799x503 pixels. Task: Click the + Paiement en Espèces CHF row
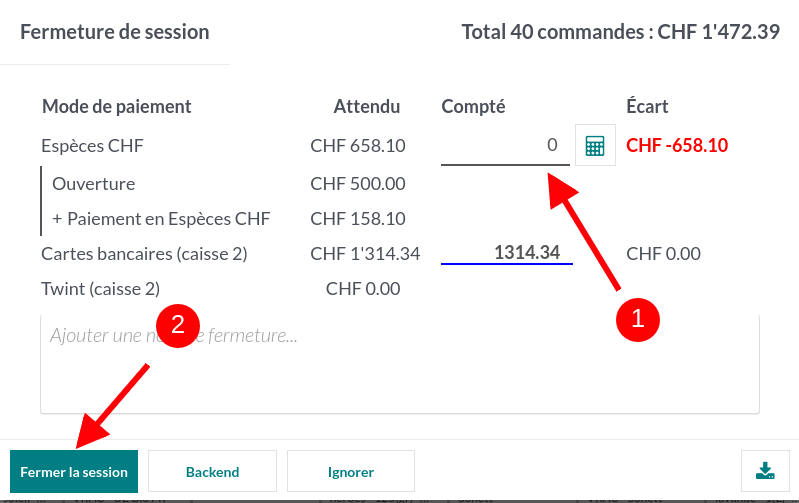(161, 219)
